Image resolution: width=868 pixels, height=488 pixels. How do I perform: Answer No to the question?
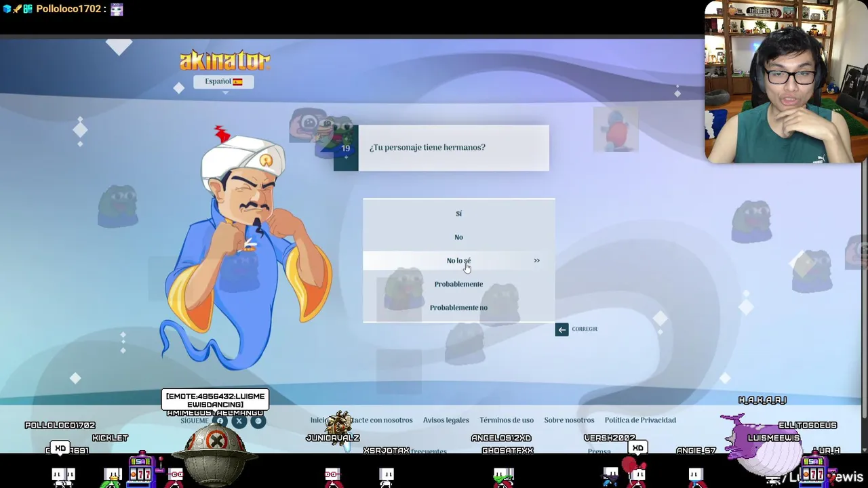458,237
